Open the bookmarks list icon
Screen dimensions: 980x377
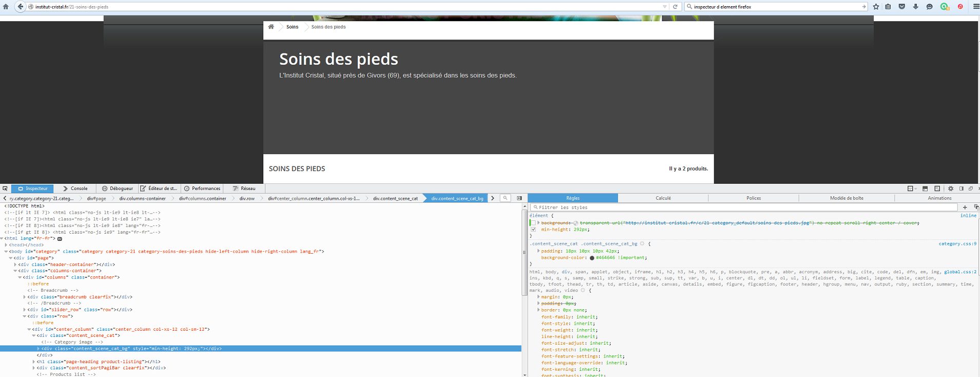(888, 7)
